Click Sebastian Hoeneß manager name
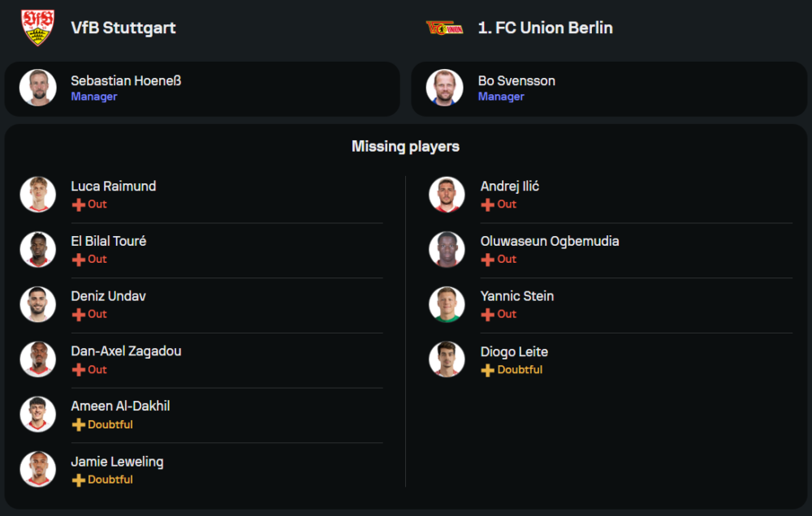Image resolution: width=812 pixels, height=516 pixels. coord(126,80)
